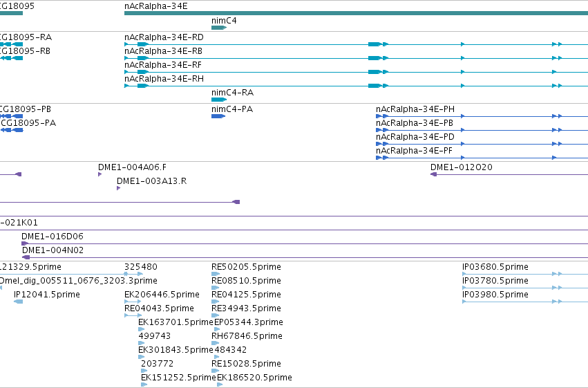Click the IP03680.5prime EST
Image resolution: width=588 pixels, height=388 pixels.
pyautogui.click(x=525, y=274)
